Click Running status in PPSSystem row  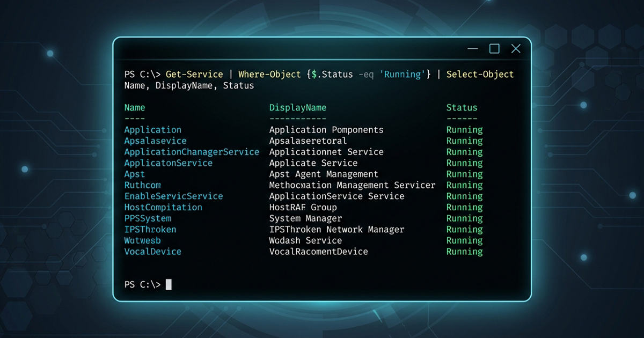465,218
